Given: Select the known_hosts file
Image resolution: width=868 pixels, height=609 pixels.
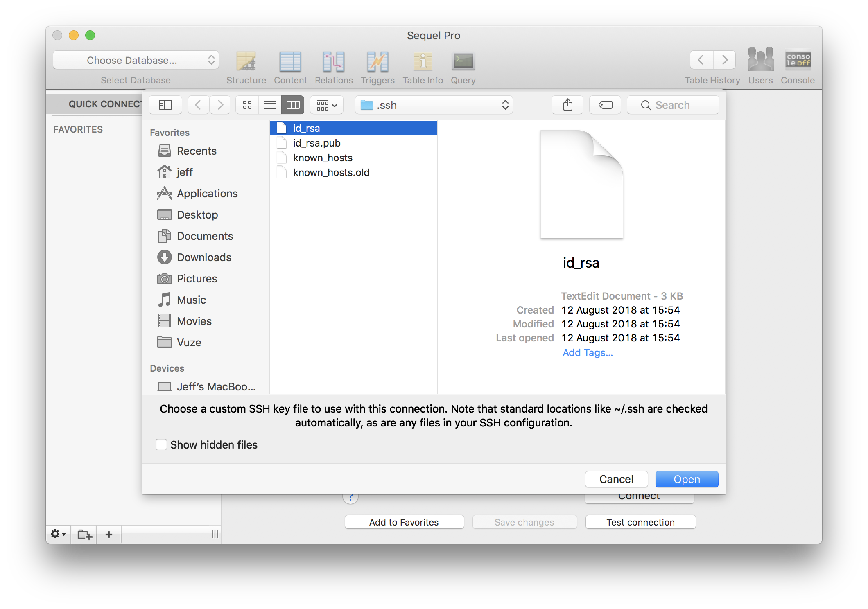Looking at the screenshot, I should click(x=354, y=158).
